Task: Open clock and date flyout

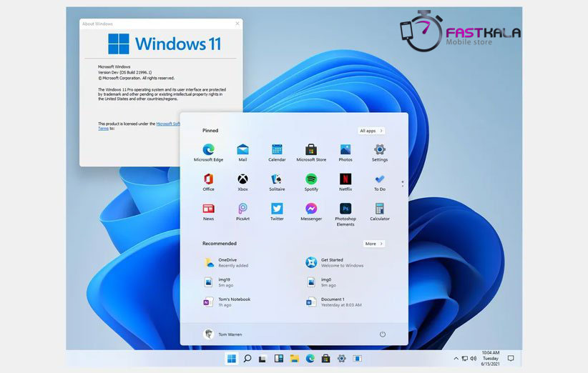Action: pyautogui.click(x=491, y=358)
